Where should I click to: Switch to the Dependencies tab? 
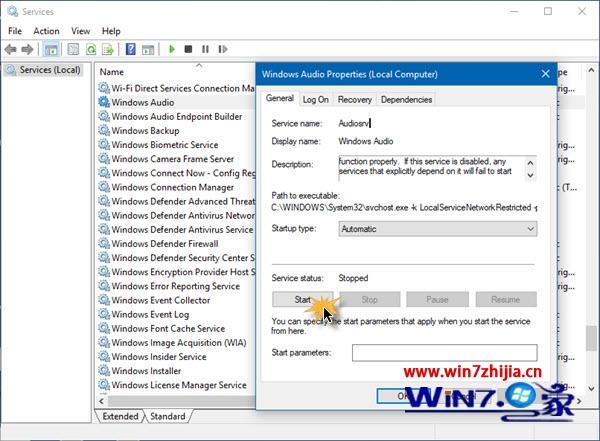406,100
